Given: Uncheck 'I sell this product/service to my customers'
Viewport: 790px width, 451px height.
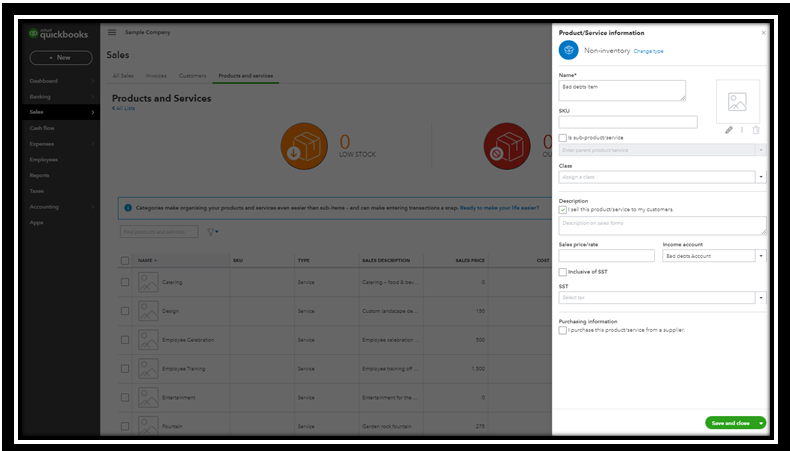Looking at the screenshot, I should click(x=563, y=210).
